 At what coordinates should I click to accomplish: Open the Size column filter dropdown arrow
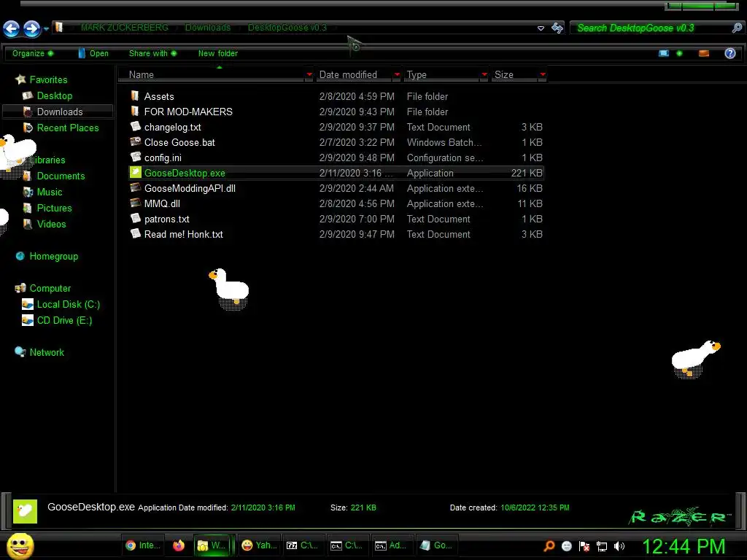(x=543, y=75)
